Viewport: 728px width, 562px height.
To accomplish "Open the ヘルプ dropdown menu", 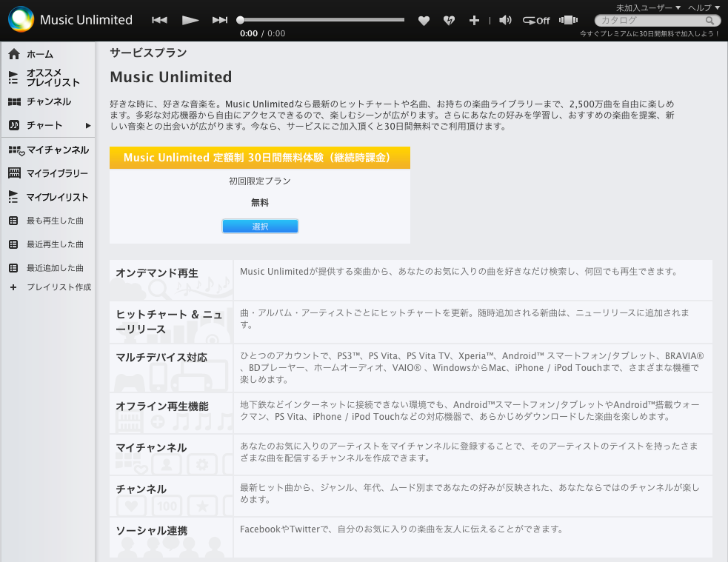I will coord(704,8).
